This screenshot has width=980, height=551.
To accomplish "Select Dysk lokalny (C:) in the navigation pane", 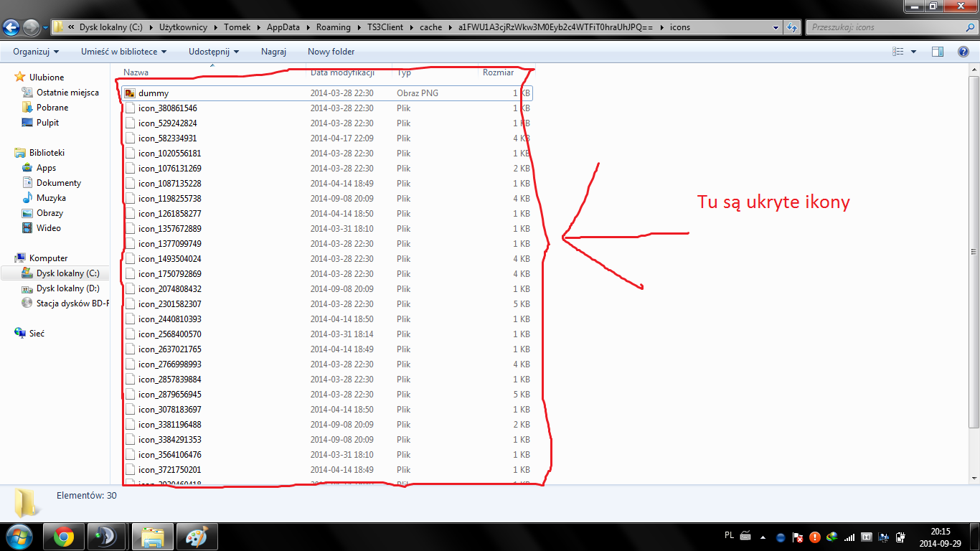I will [67, 273].
